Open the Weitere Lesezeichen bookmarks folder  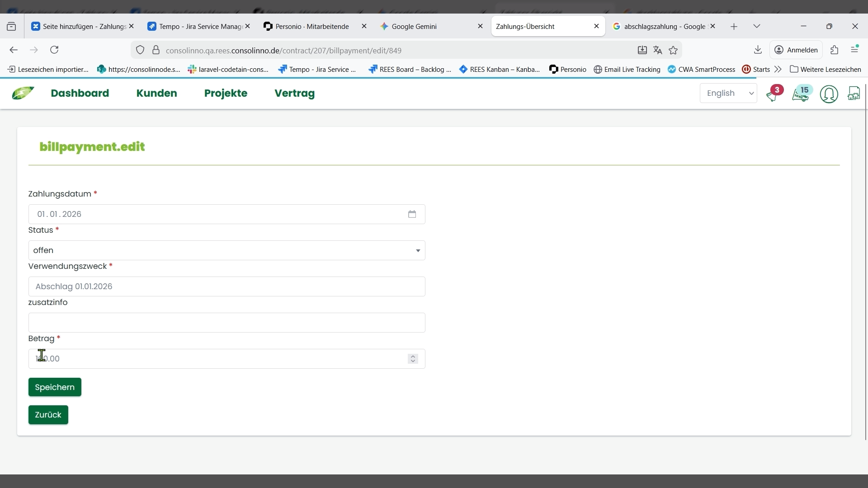click(x=826, y=69)
